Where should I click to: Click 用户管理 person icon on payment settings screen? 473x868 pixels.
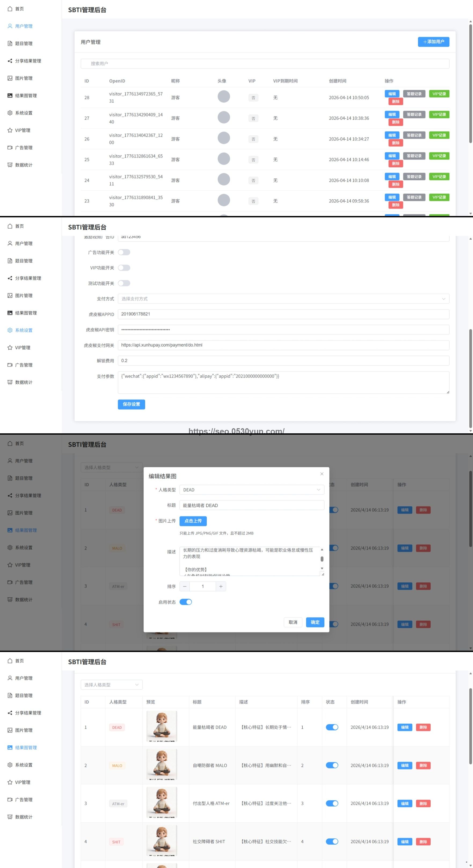(10, 243)
